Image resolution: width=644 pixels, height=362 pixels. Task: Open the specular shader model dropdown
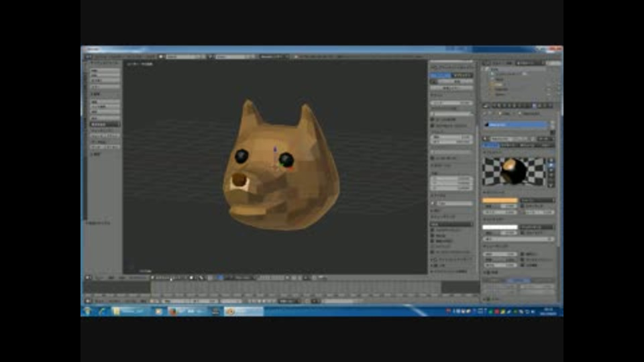[x=537, y=227]
